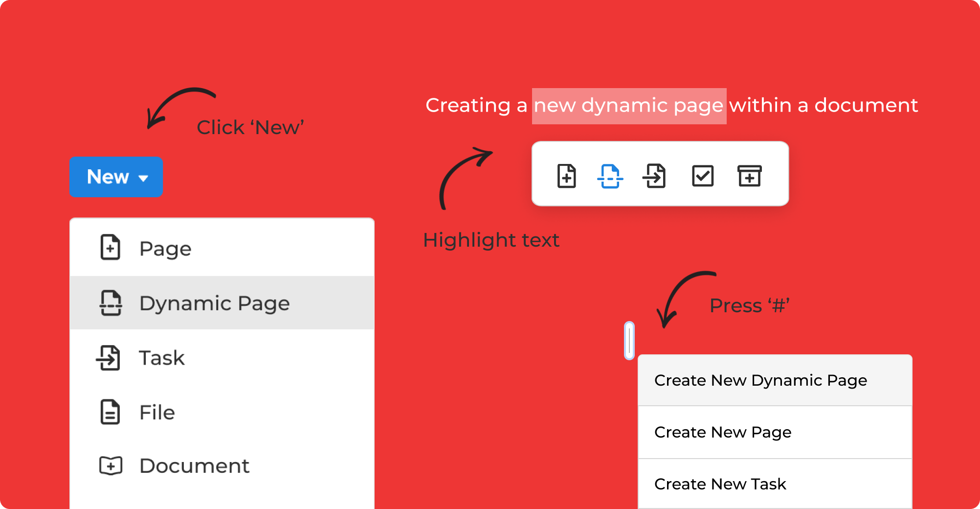The height and width of the screenshot is (509, 980).
Task: Click the blue New button
Action: (108, 177)
